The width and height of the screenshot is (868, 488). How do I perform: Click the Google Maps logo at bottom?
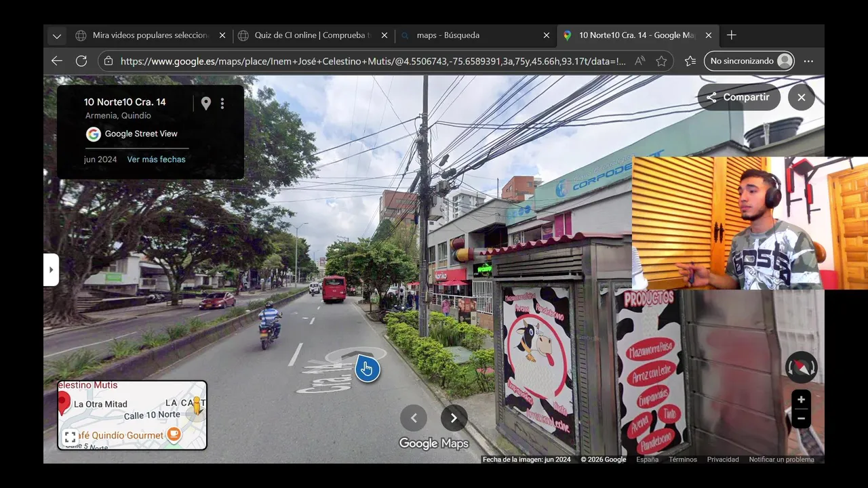[x=434, y=443]
